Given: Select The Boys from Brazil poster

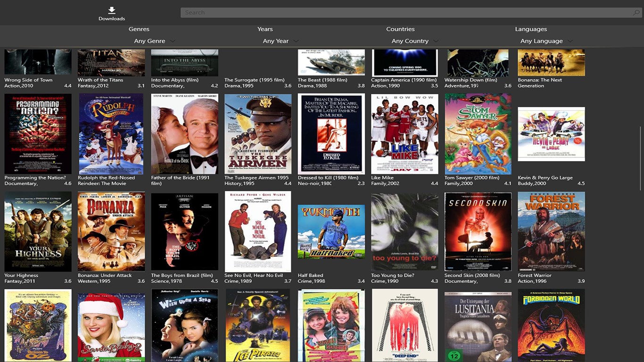Looking at the screenshot, I should click(184, 231).
